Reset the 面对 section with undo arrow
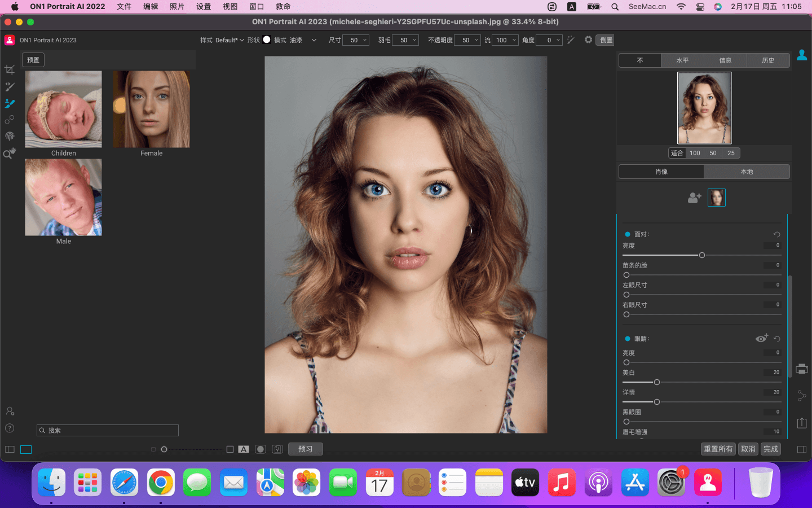812x508 pixels. point(776,234)
